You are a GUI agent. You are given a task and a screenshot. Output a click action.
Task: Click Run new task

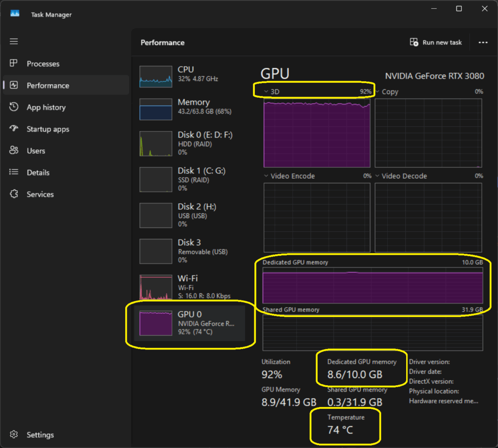pyautogui.click(x=436, y=43)
